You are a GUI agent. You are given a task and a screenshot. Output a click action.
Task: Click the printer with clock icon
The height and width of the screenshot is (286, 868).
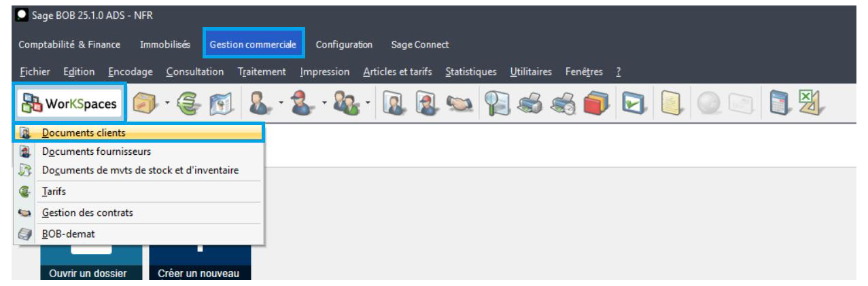(x=563, y=103)
